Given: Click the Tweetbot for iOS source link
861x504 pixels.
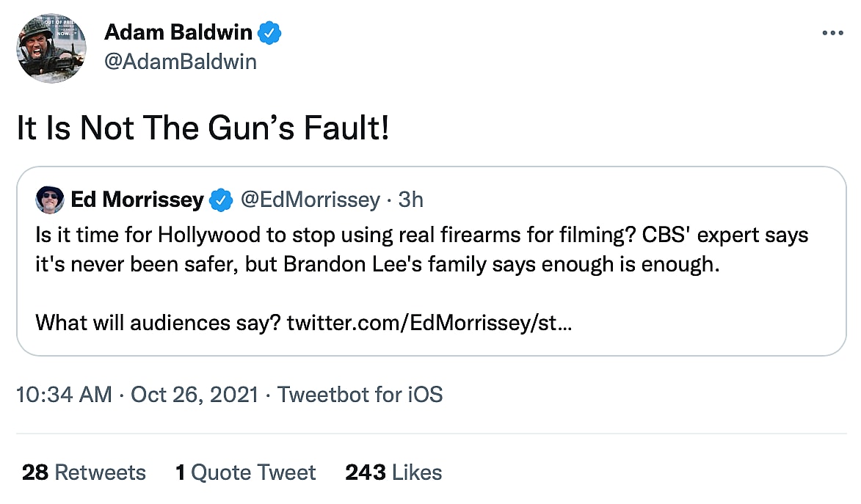Looking at the screenshot, I should 360,395.
